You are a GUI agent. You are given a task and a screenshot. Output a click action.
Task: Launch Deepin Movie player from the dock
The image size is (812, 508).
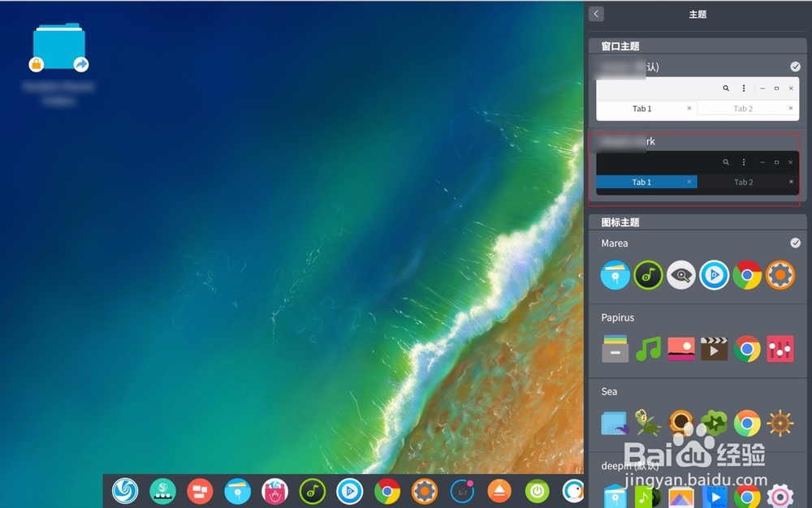coord(349,491)
